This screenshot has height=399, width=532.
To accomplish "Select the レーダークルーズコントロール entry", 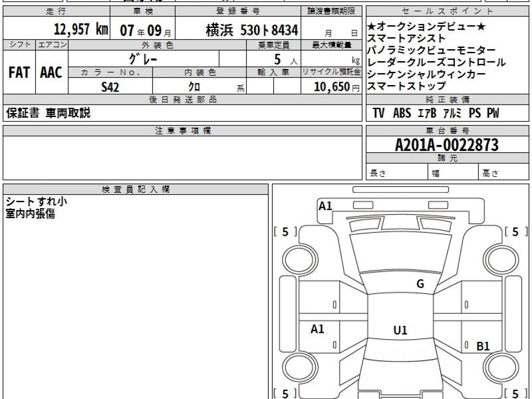I will click(x=436, y=62).
